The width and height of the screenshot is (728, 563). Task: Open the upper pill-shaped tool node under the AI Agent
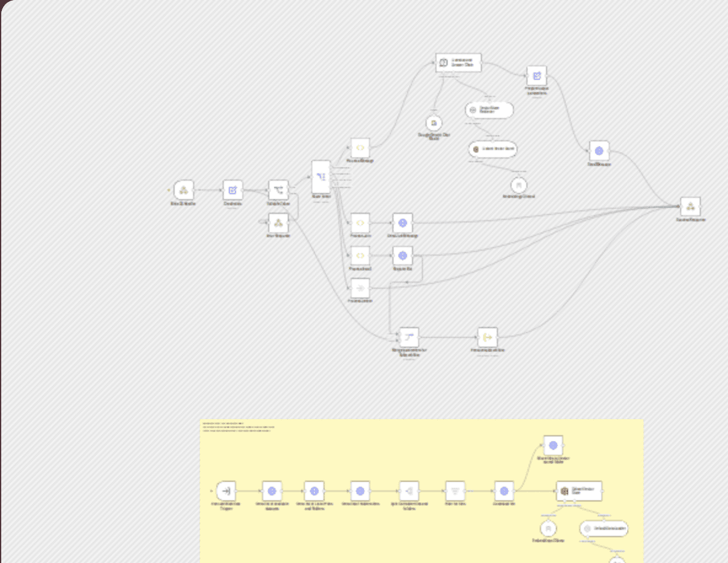(489, 110)
